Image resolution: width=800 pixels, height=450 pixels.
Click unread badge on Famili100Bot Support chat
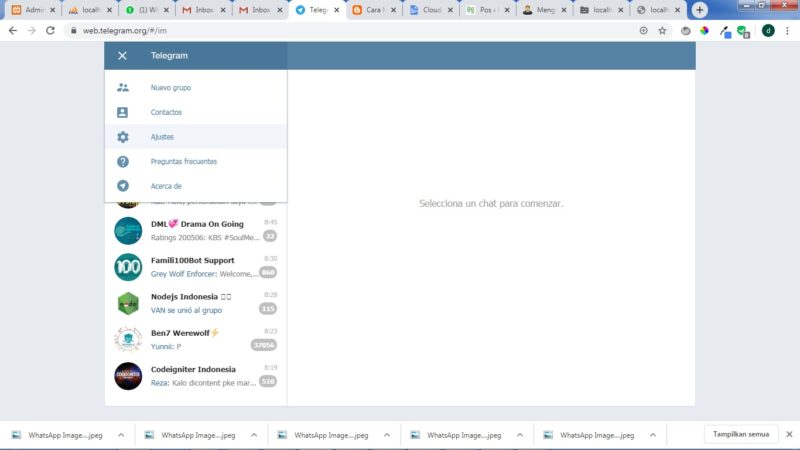click(x=268, y=272)
